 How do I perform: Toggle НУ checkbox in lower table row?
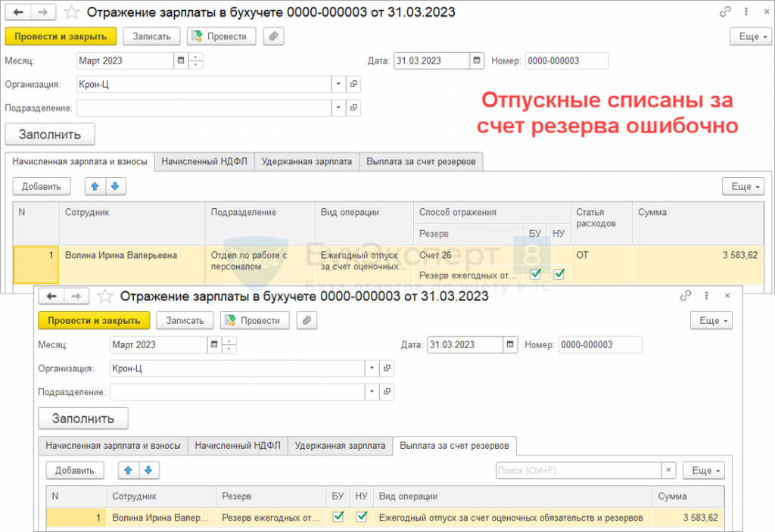(362, 518)
